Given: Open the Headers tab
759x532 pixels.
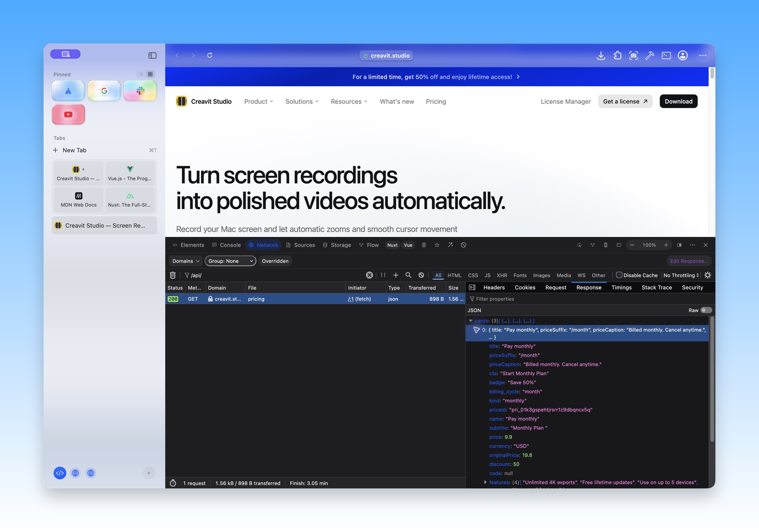Looking at the screenshot, I should click(494, 287).
